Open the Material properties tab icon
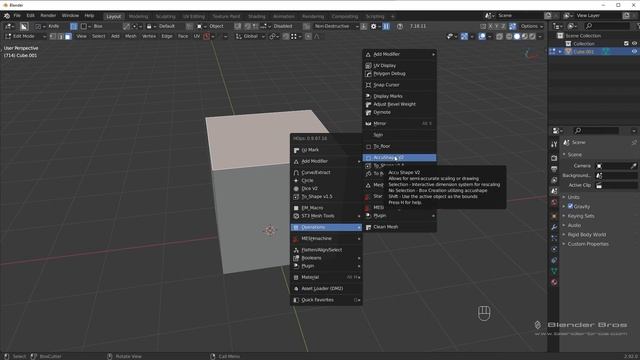The width and height of the screenshot is (640, 360). 554,282
